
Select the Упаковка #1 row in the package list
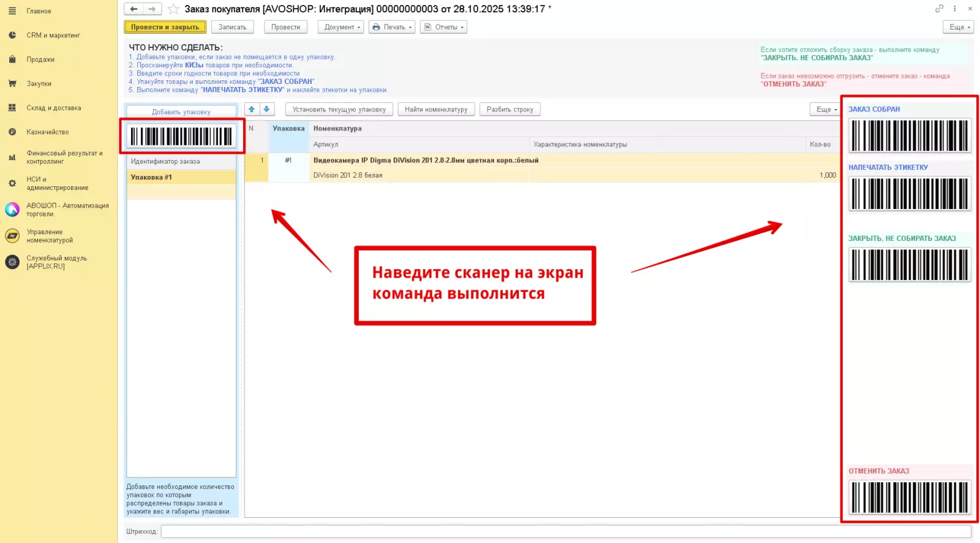181,177
